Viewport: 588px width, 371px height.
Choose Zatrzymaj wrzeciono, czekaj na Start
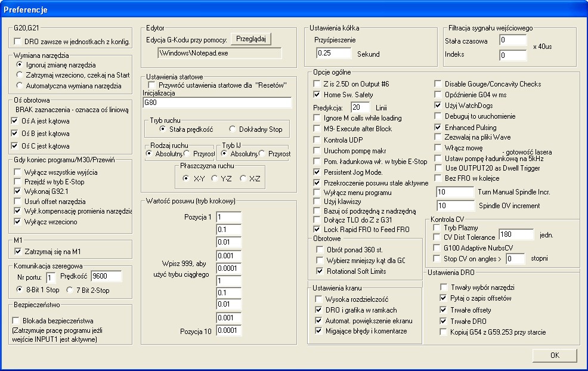(20, 75)
